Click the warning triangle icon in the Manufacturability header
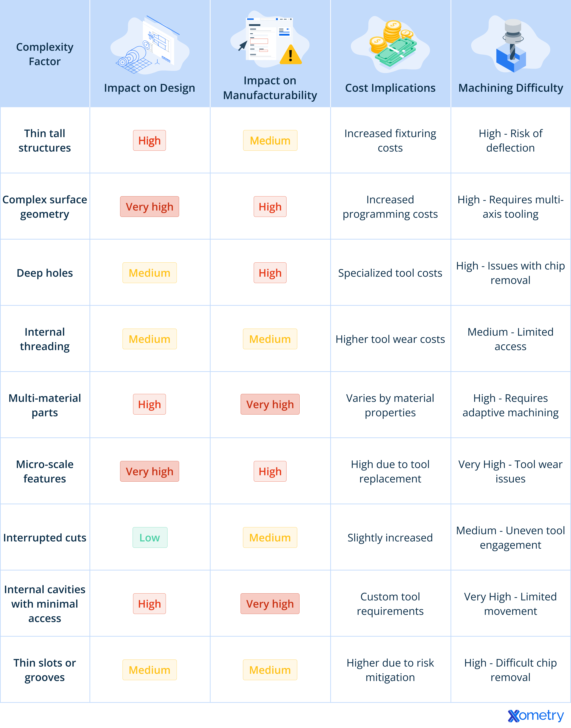The width and height of the screenshot is (571, 728). pos(291,55)
